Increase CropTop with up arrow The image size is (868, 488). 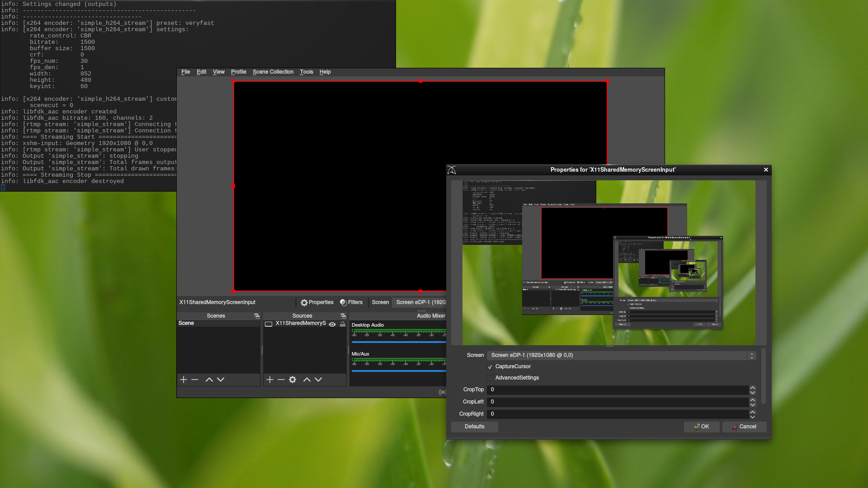pos(753,387)
